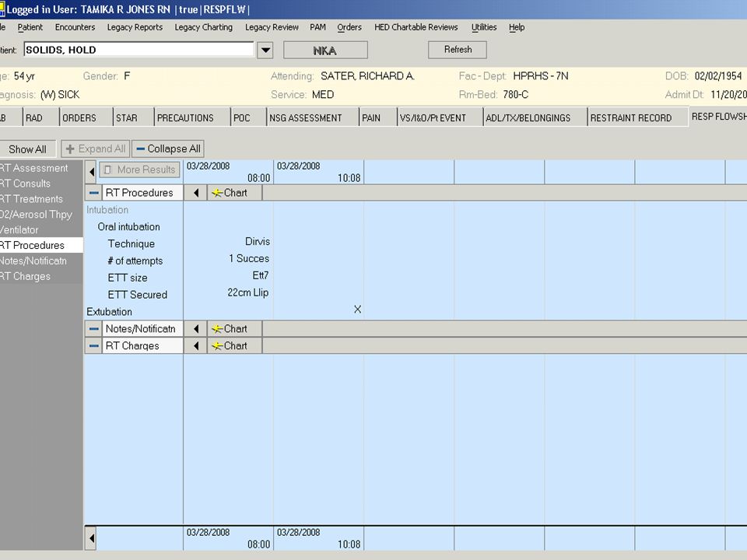
Task: Click the Intubation group label
Action: (107, 210)
